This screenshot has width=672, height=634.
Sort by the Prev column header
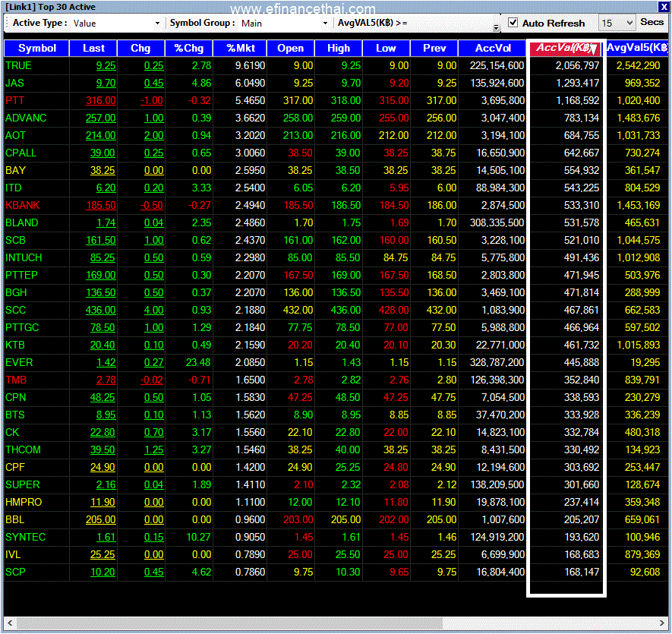coord(434,48)
